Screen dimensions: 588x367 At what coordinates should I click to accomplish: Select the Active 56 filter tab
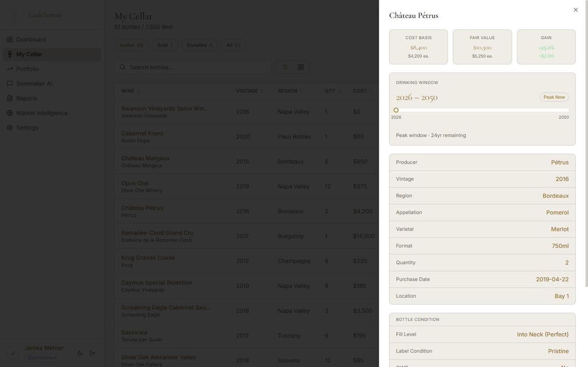tap(131, 45)
